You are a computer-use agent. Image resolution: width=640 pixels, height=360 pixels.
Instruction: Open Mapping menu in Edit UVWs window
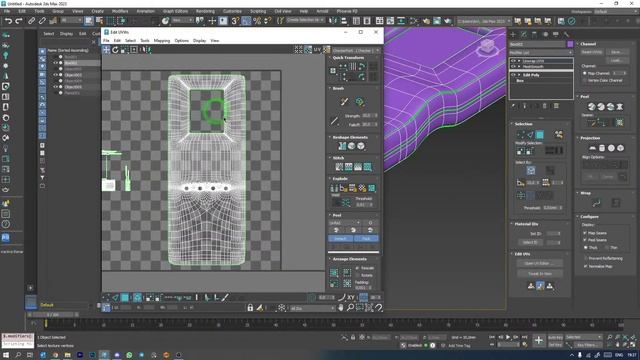click(162, 41)
